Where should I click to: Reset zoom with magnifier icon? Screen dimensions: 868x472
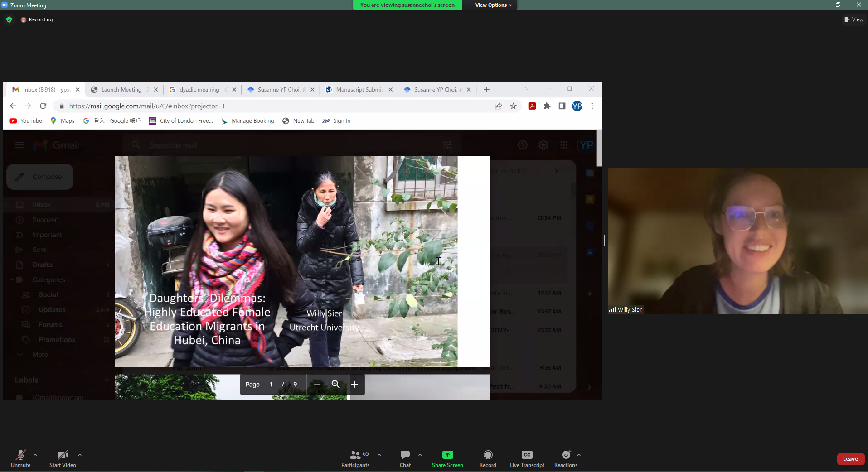(x=336, y=385)
